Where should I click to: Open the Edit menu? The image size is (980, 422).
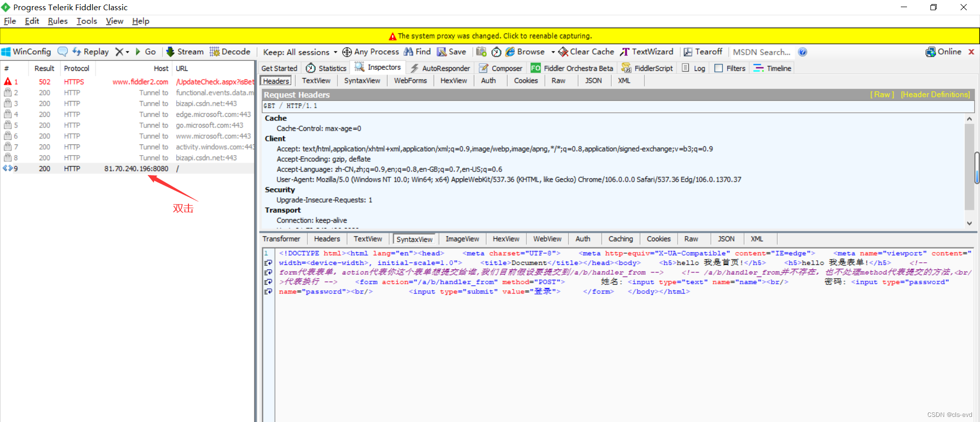click(x=32, y=21)
